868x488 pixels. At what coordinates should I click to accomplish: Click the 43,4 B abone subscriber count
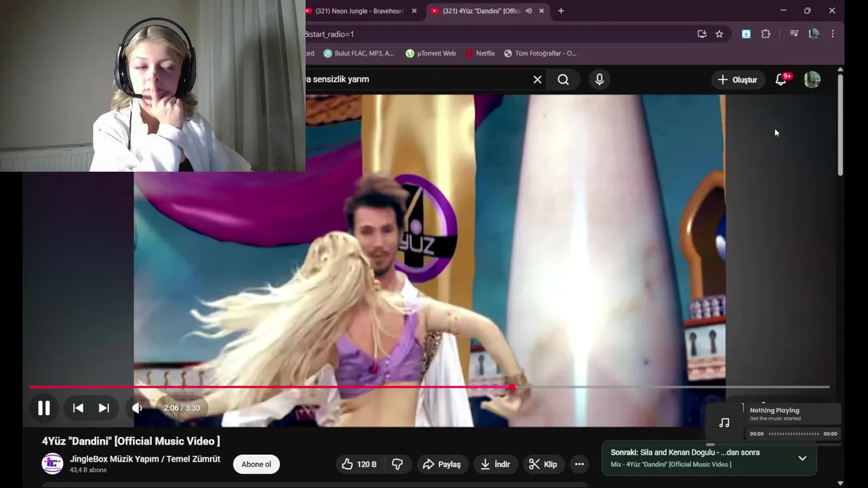click(x=88, y=470)
